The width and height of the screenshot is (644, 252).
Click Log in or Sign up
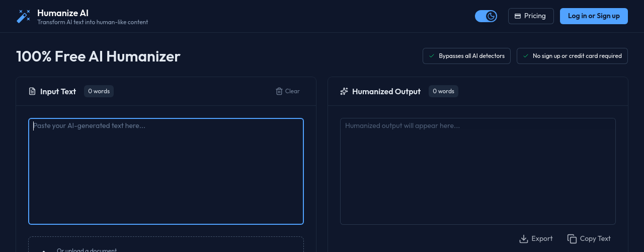(594, 16)
